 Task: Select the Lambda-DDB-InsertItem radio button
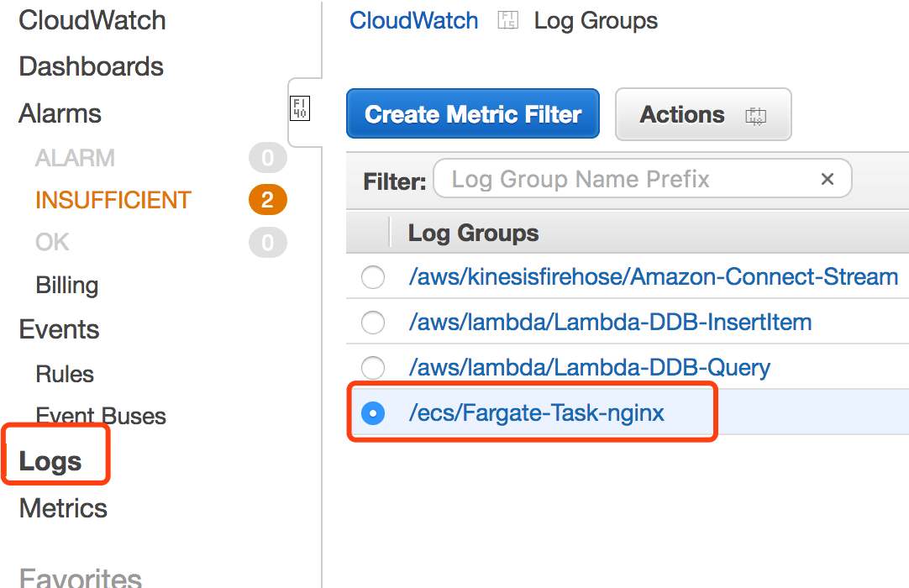(373, 323)
